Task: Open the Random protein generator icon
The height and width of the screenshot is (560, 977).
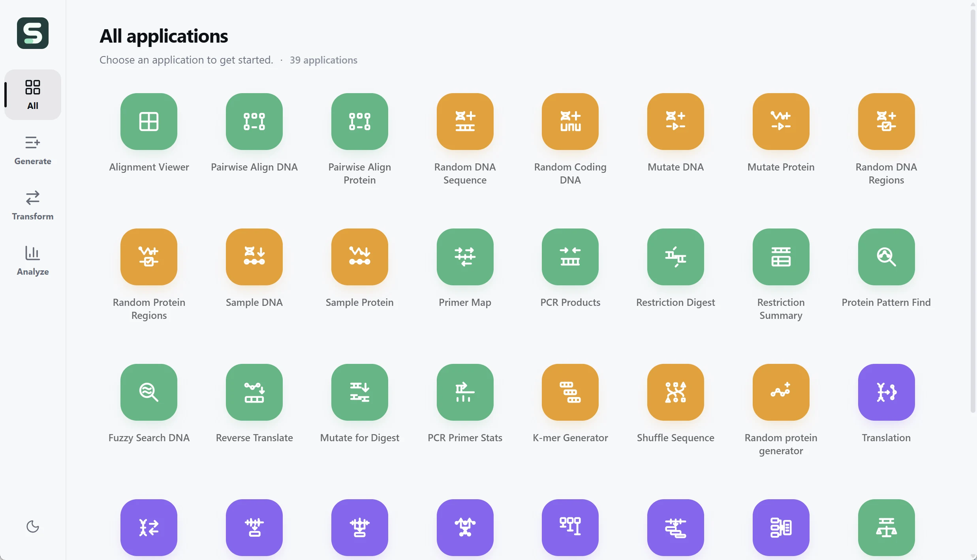Action: click(x=781, y=392)
